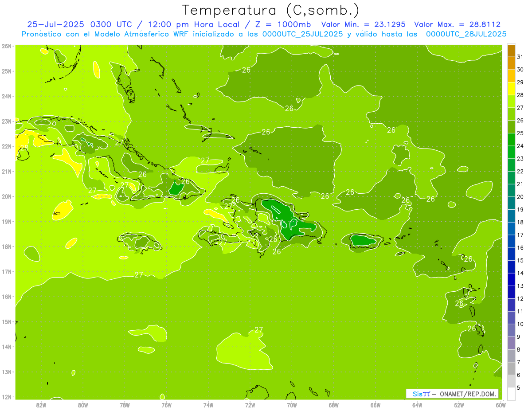Image resolution: width=532 pixels, height=411 pixels.
Task: Click the color bar label "25"
Action: tap(520, 133)
